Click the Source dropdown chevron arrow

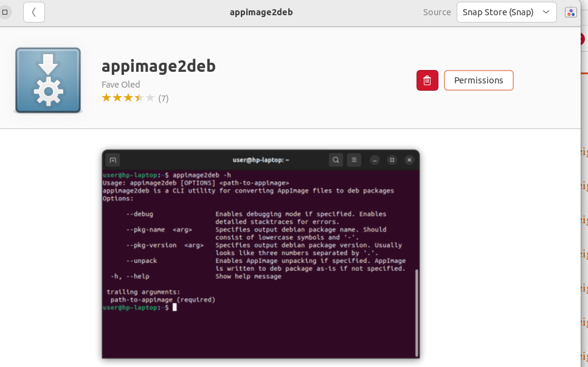[x=545, y=12]
